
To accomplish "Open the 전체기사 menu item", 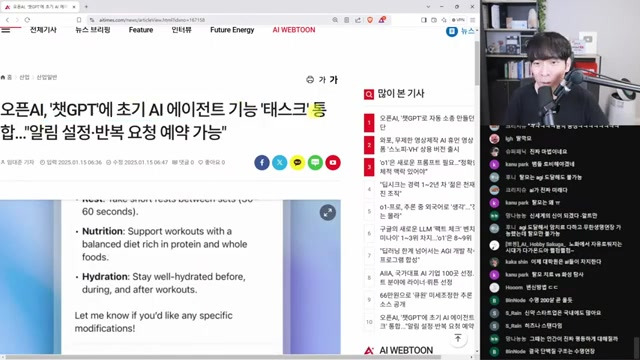I will [43, 30].
